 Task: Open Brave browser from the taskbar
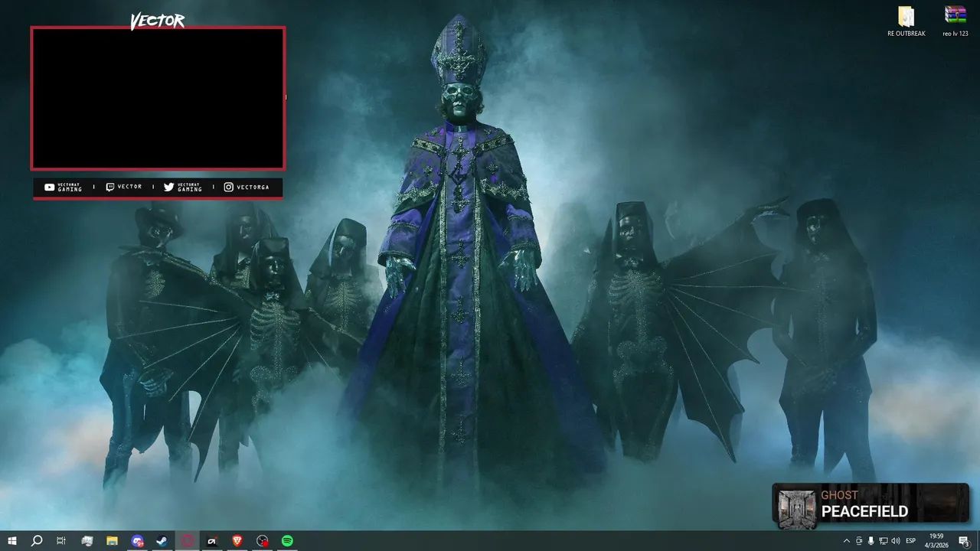click(x=237, y=541)
